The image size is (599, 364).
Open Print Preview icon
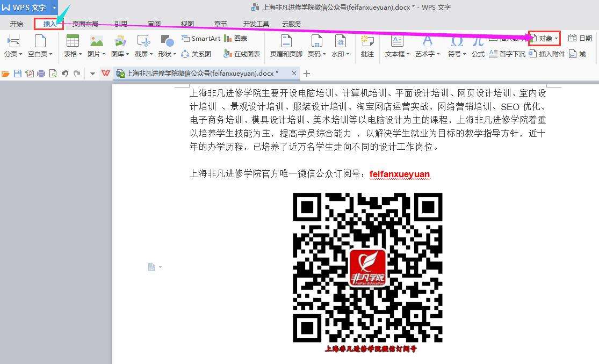click(x=53, y=74)
